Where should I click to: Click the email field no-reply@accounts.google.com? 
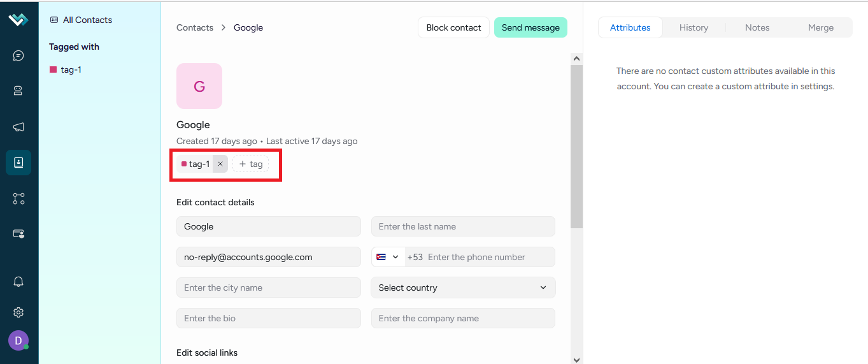[269, 257]
